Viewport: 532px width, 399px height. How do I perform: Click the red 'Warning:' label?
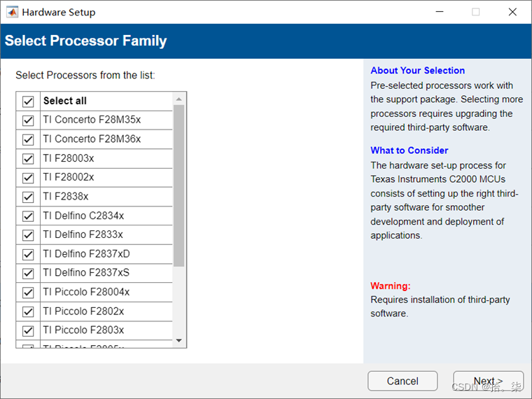(x=391, y=286)
